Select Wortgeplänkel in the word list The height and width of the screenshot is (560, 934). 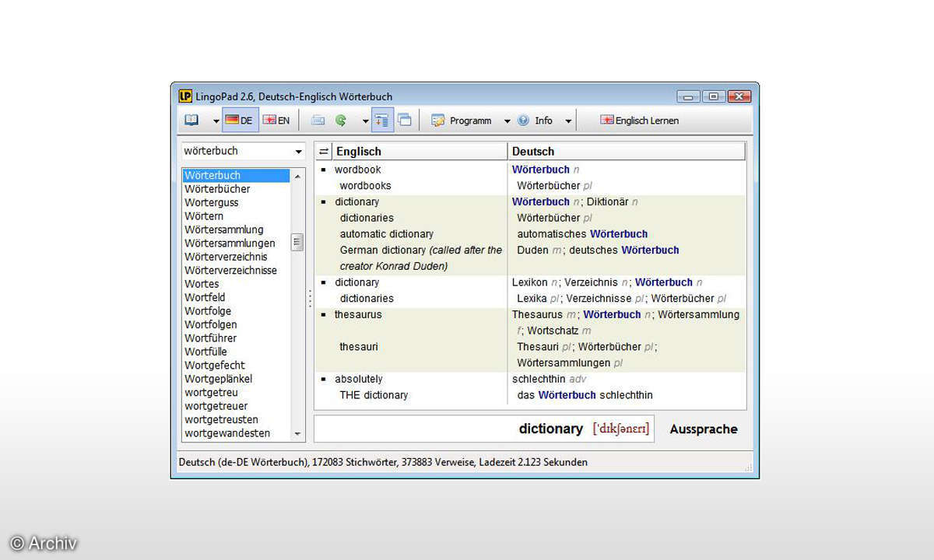(219, 379)
